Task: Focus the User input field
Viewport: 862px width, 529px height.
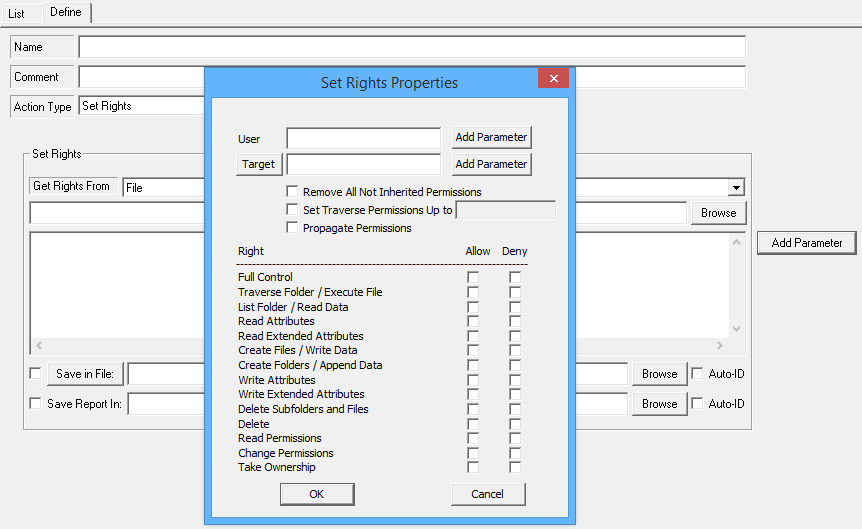Action: tap(363, 138)
